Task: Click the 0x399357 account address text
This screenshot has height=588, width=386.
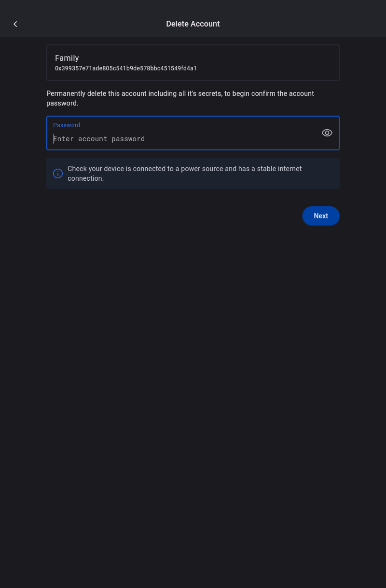Action: (126, 68)
